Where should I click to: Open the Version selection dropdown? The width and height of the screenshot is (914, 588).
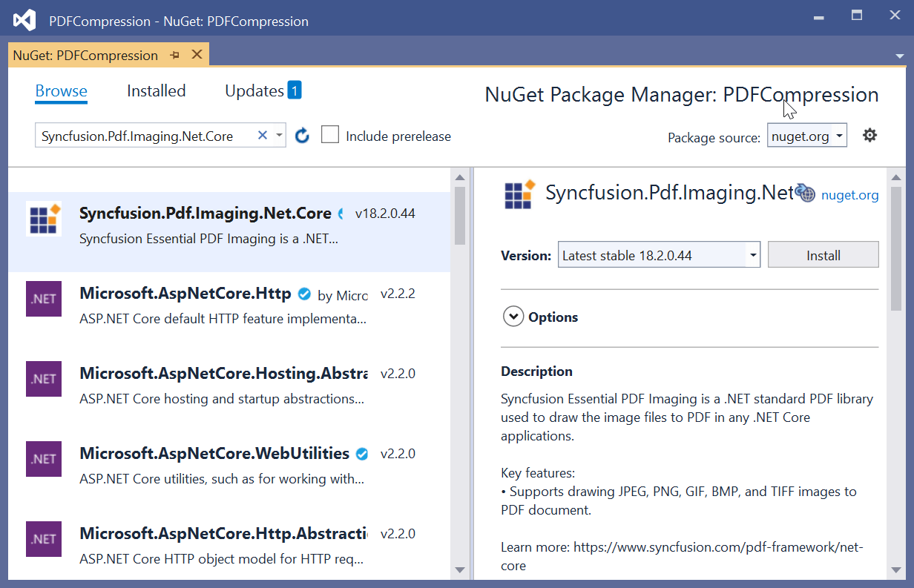[x=753, y=255]
